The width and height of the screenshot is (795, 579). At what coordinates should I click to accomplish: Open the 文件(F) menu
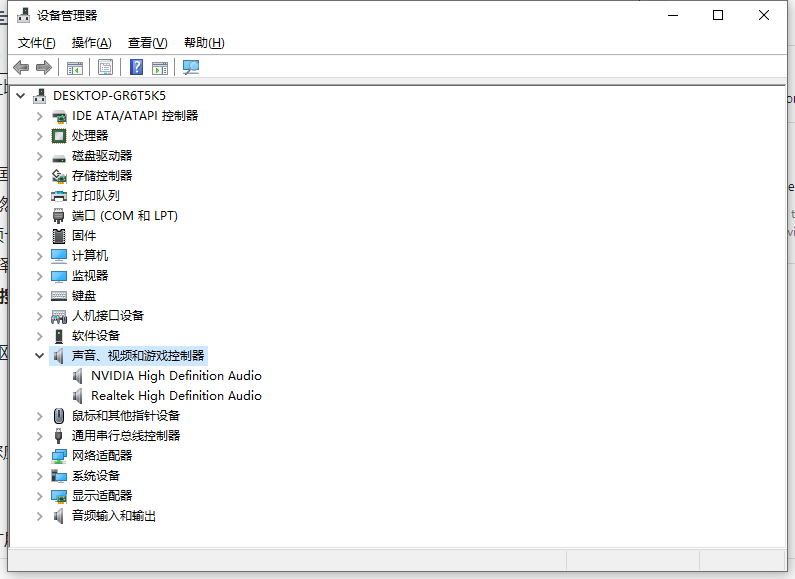click(37, 43)
